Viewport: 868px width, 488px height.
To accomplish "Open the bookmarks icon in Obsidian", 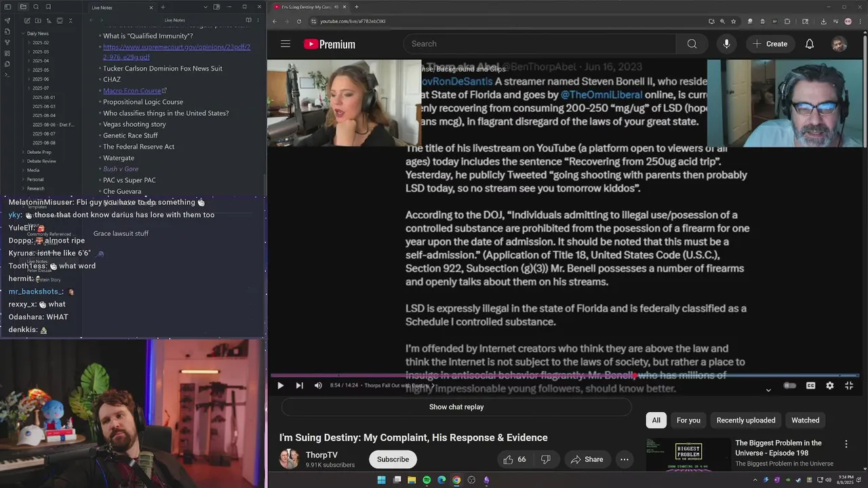I will [x=49, y=7].
